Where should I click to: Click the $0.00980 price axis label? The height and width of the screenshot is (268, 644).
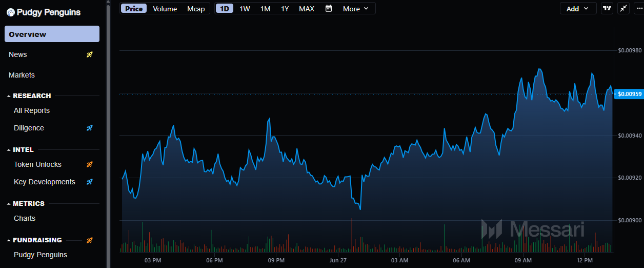tap(629, 50)
